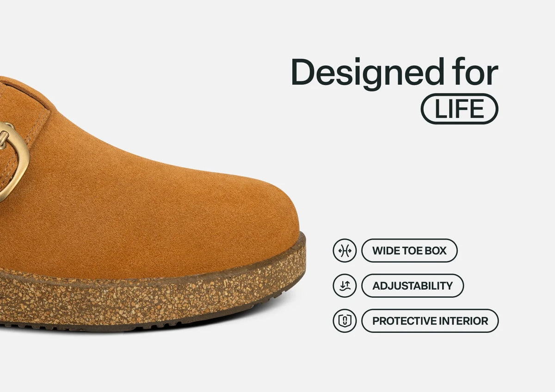Image resolution: width=555 pixels, height=392 pixels.
Task: Click the adjustability up-down arrows icon
Action: coord(345,286)
